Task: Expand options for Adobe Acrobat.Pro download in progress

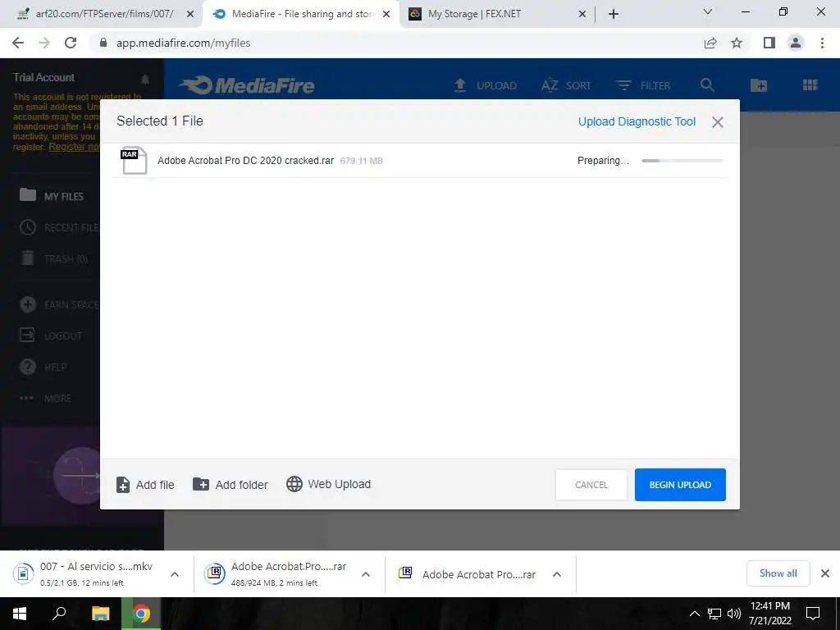Action: click(366, 574)
